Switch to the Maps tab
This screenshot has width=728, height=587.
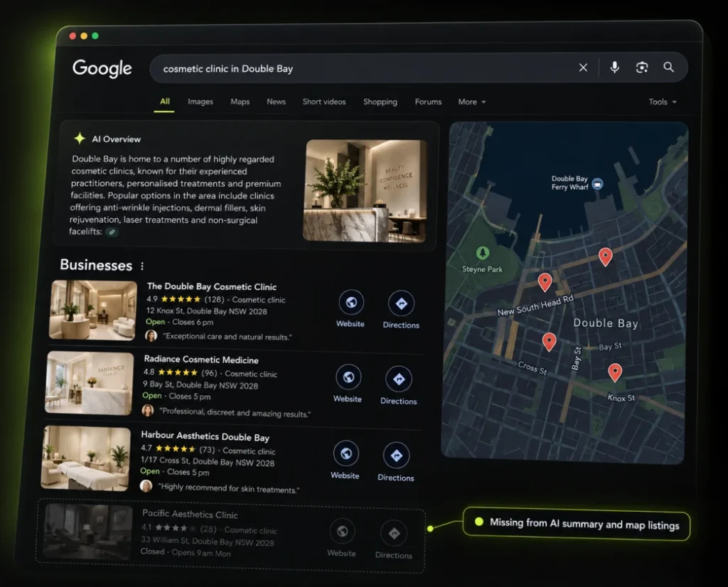click(x=240, y=101)
